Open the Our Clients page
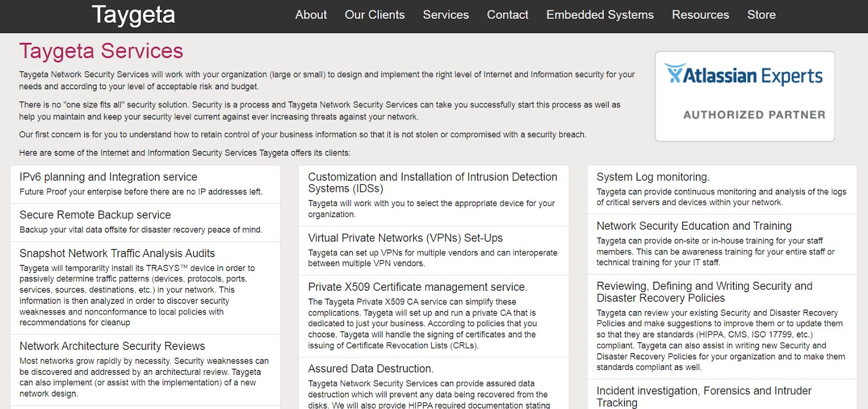Image resolution: width=868 pixels, height=409 pixels. tap(375, 15)
